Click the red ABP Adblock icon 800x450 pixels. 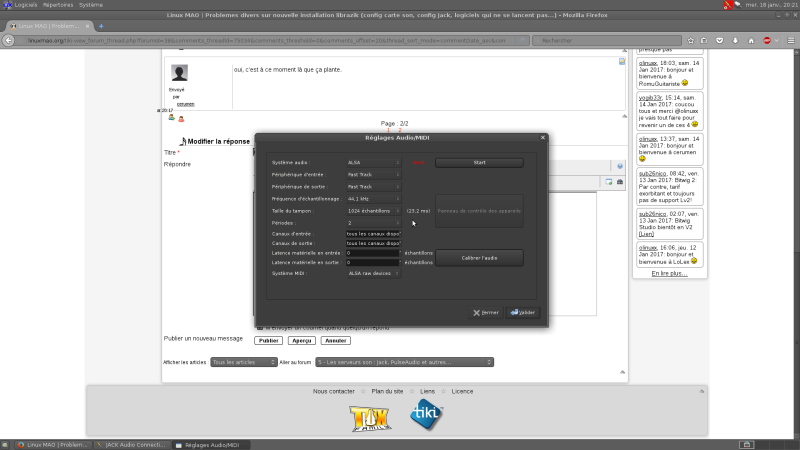pos(767,40)
